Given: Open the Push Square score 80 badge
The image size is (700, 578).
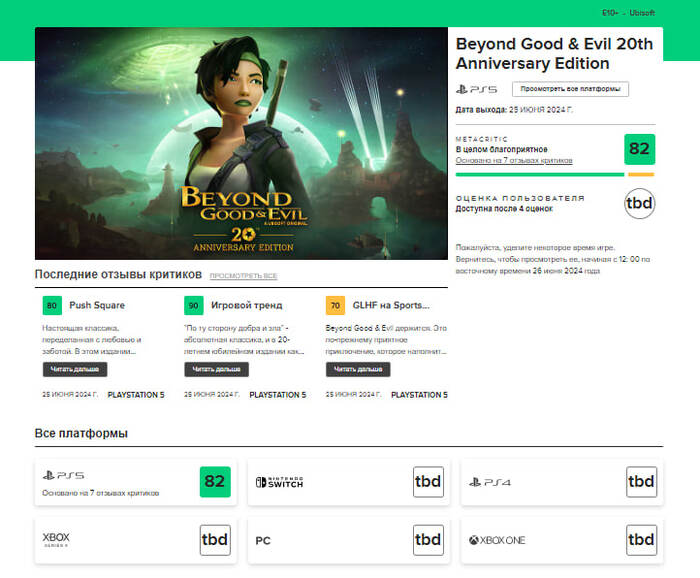Looking at the screenshot, I should (x=50, y=305).
